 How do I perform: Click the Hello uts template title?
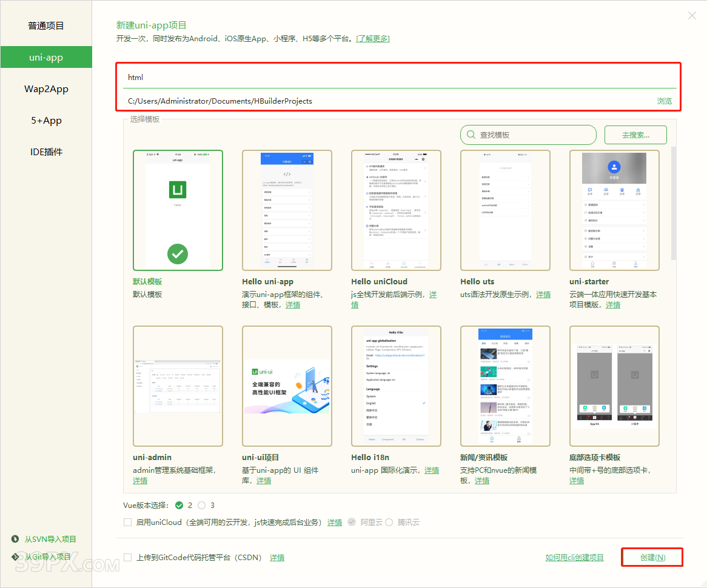pos(477,281)
